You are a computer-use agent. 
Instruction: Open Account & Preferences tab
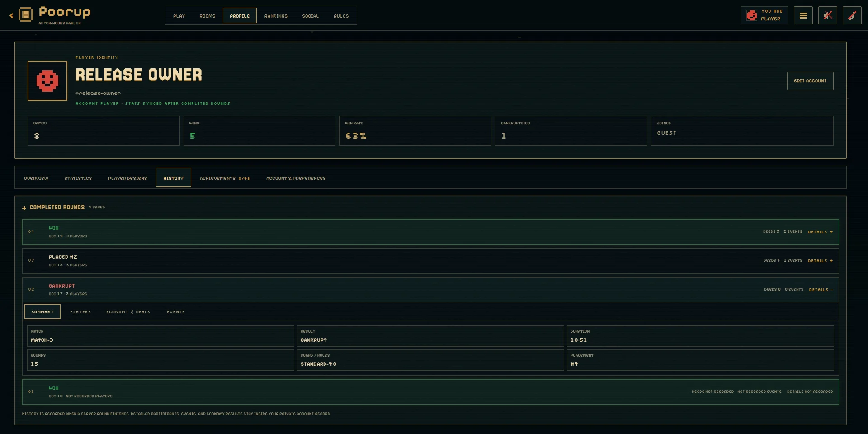point(296,179)
